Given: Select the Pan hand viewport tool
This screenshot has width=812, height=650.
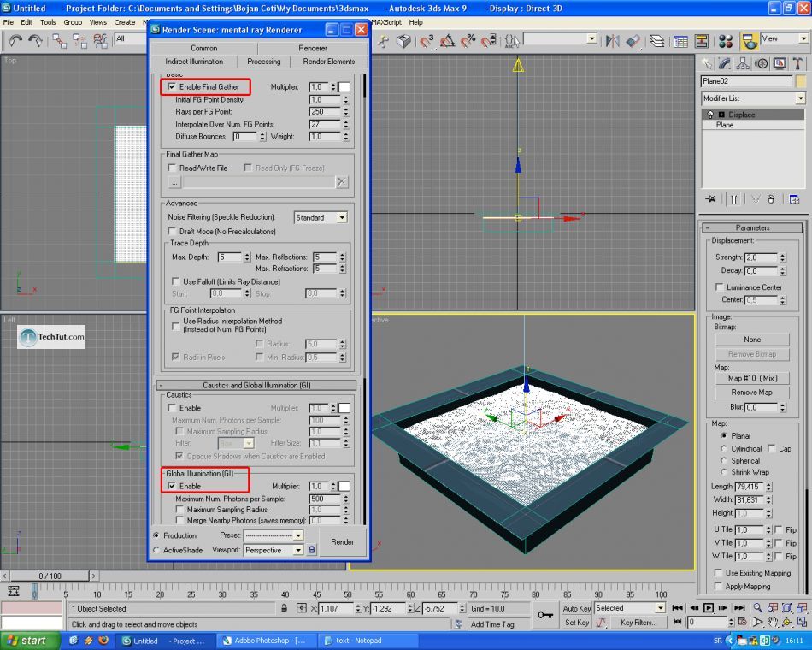Looking at the screenshot, I should pyautogui.click(x=773, y=622).
